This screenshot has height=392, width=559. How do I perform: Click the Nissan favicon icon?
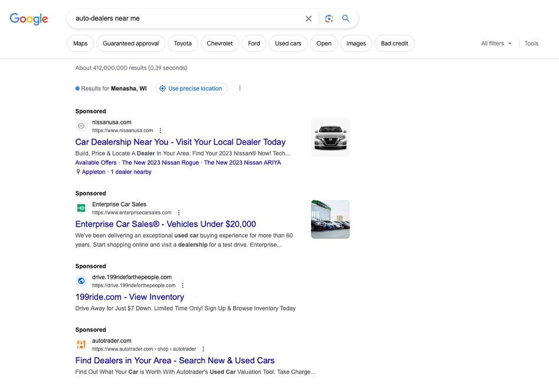[81, 126]
